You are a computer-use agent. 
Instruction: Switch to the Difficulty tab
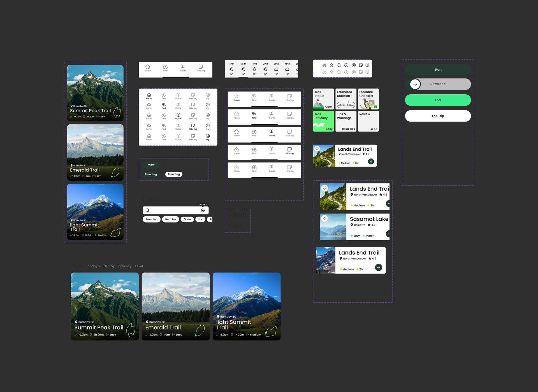tap(125, 266)
